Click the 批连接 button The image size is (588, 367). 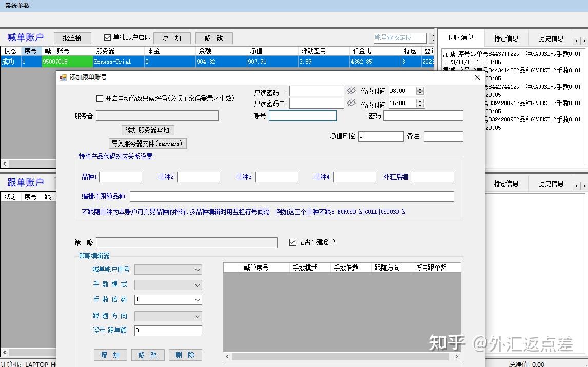tap(72, 37)
